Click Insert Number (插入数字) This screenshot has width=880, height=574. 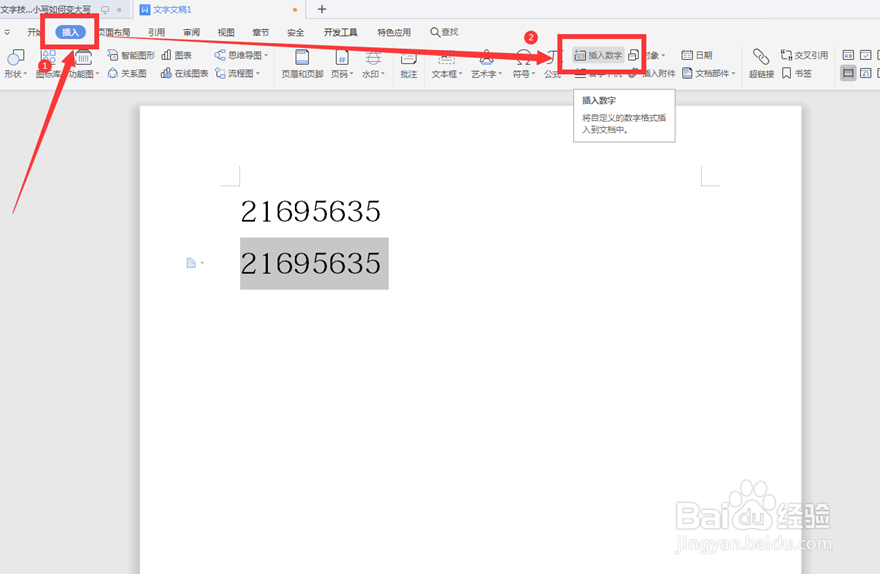(x=598, y=55)
